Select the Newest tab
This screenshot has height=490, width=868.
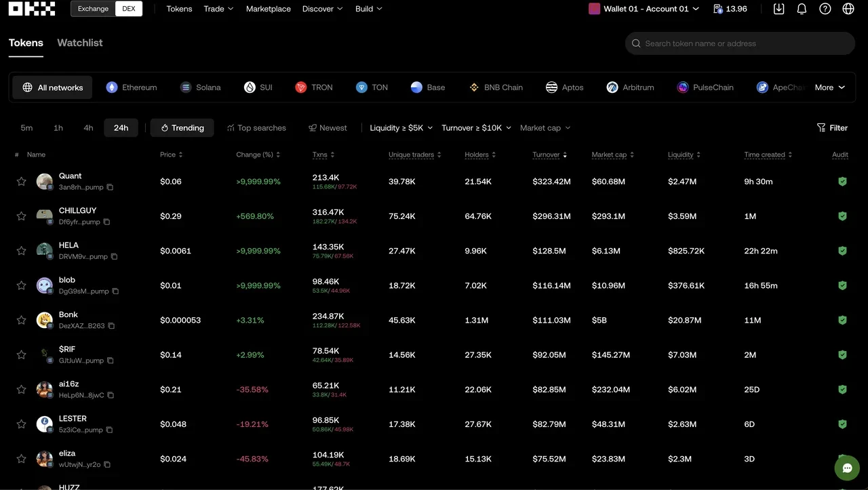pyautogui.click(x=328, y=127)
